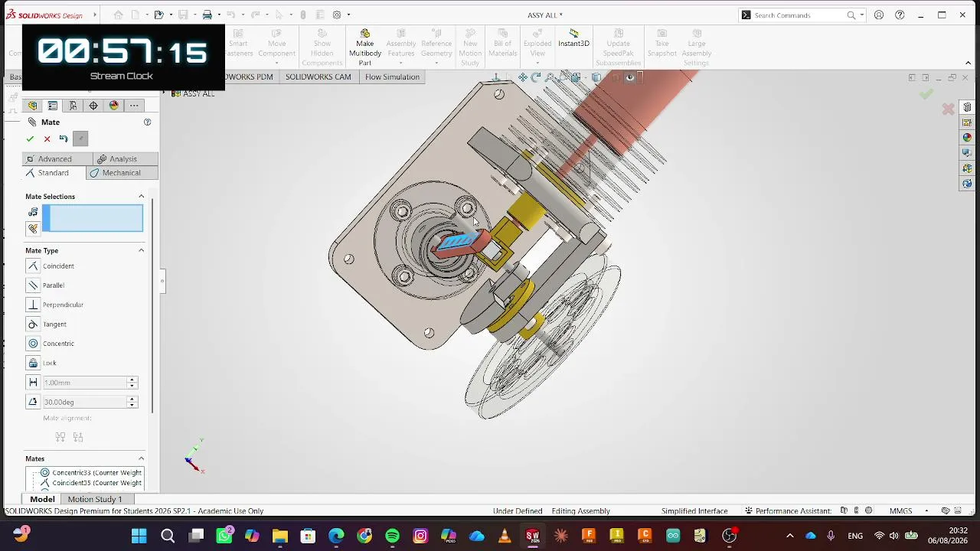
Task: Click Make Multibody Part command
Action: [365, 47]
